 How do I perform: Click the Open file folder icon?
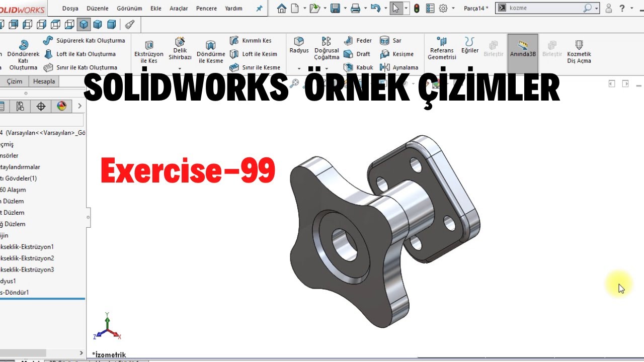[315, 9]
